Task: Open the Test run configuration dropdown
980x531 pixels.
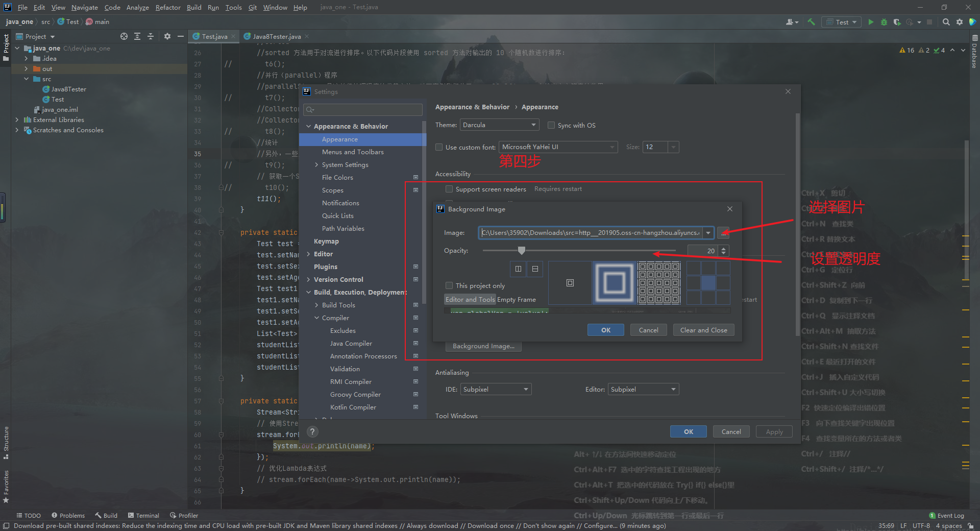Action: coord(842,22)
